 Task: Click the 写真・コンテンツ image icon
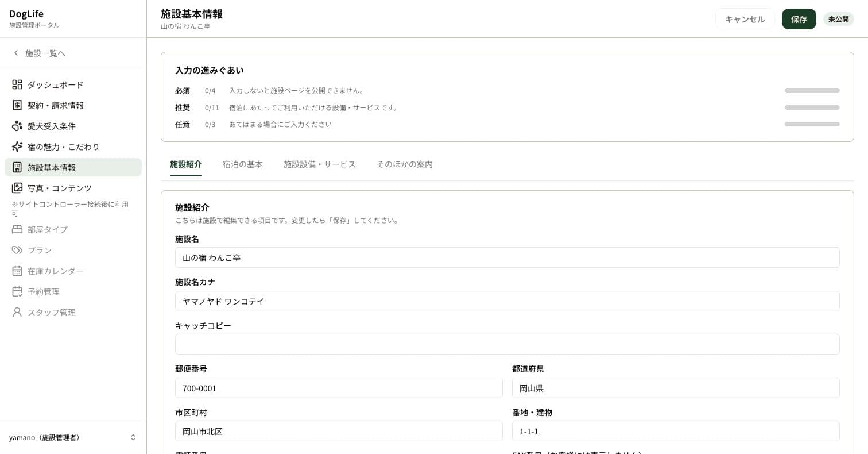17,188
